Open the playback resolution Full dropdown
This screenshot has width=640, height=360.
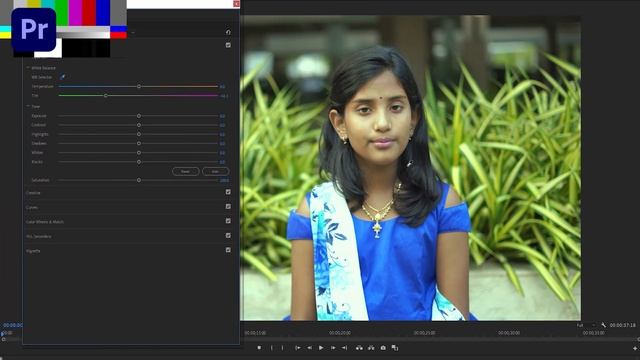585,325
